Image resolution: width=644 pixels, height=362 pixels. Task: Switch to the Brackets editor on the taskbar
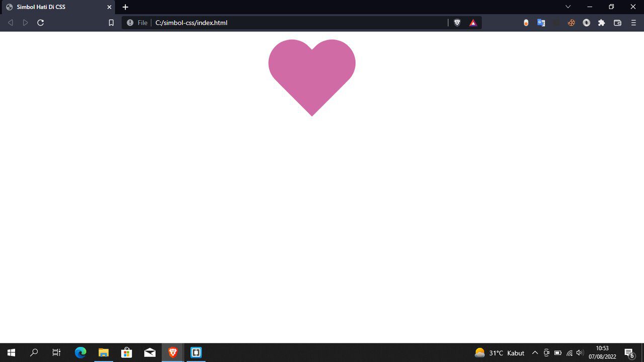tap(196, 352)
